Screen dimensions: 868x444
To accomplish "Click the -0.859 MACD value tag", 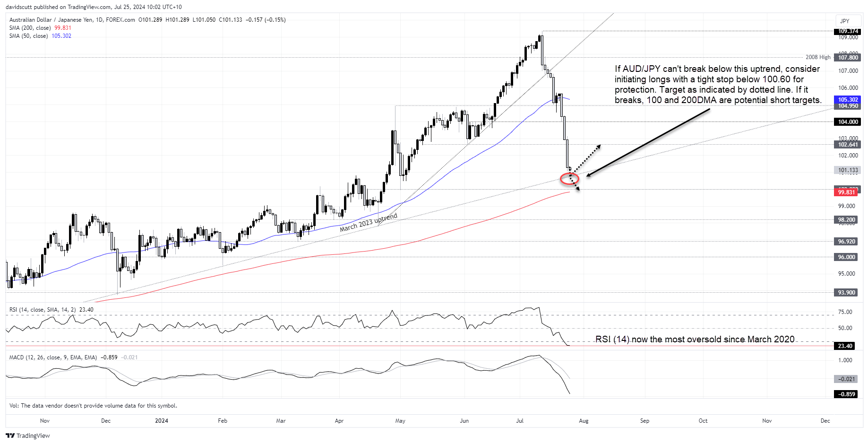I will coord(846,394).
